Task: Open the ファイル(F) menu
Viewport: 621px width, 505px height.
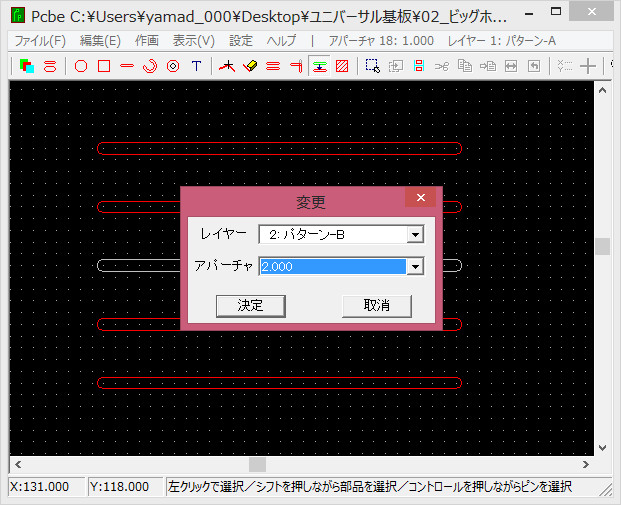Action: pyautogui.click(x=40, y=41)
